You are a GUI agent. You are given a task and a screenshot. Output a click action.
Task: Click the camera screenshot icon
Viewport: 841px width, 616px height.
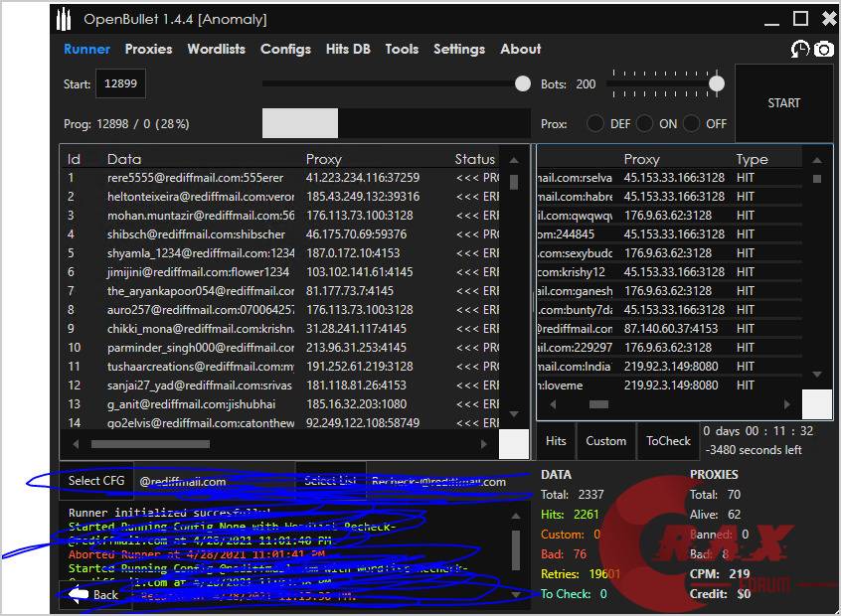click(824, 49)
